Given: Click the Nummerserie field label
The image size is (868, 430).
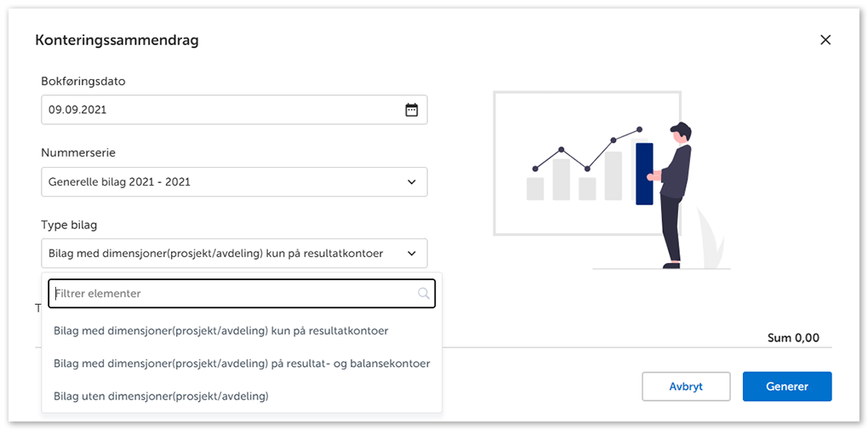Looking at the screenshot, I should [x=78, y=153].
